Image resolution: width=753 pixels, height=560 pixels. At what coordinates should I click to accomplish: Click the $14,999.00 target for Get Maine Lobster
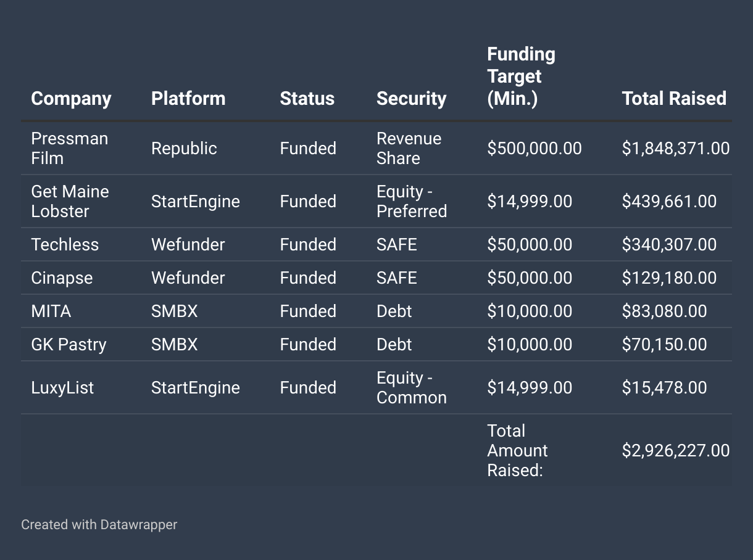(530, 202)
